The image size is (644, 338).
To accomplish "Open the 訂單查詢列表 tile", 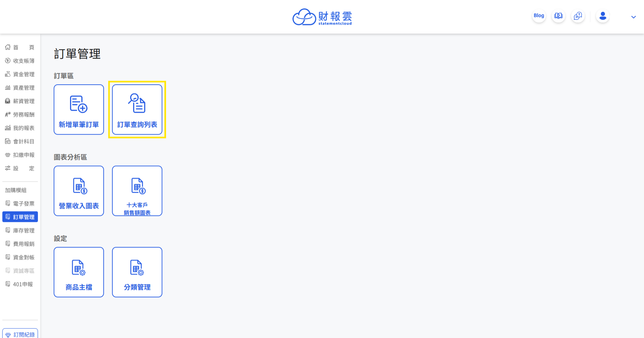I will click(x=137, y=109).
